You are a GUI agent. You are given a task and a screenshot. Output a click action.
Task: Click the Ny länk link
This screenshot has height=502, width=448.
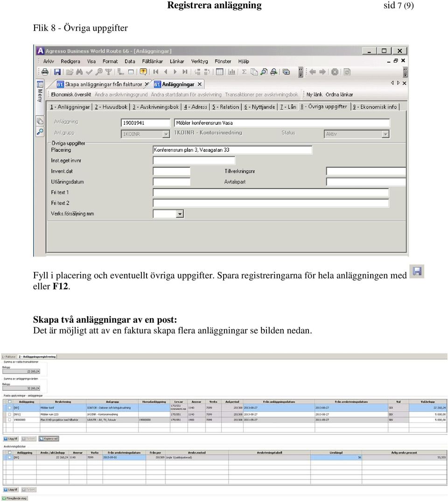coord(314,94)
